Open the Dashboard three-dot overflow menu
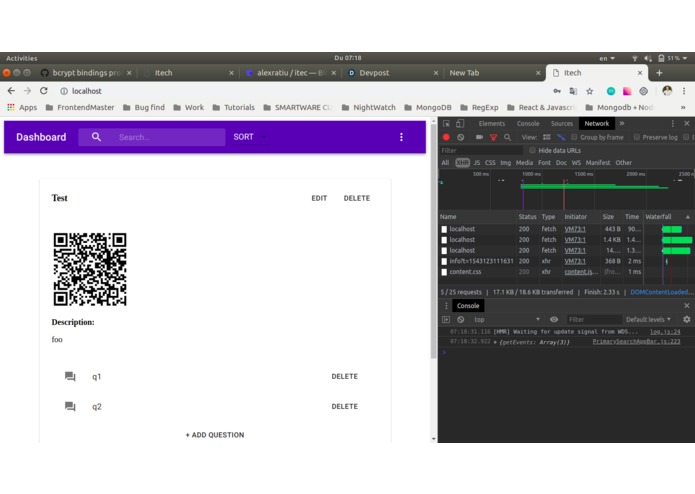Image resolution: width=695 pixels, height=494 pixels. pos(401,137)
